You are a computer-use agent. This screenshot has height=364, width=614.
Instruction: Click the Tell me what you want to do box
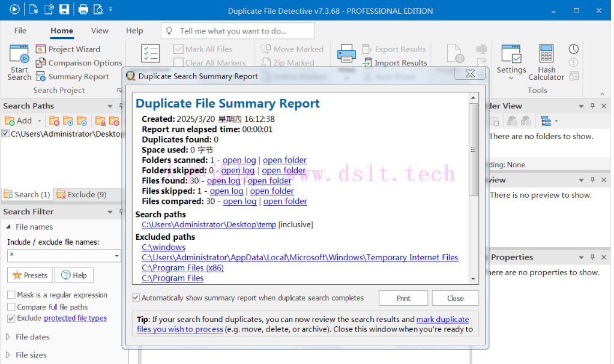pos(237,31)
